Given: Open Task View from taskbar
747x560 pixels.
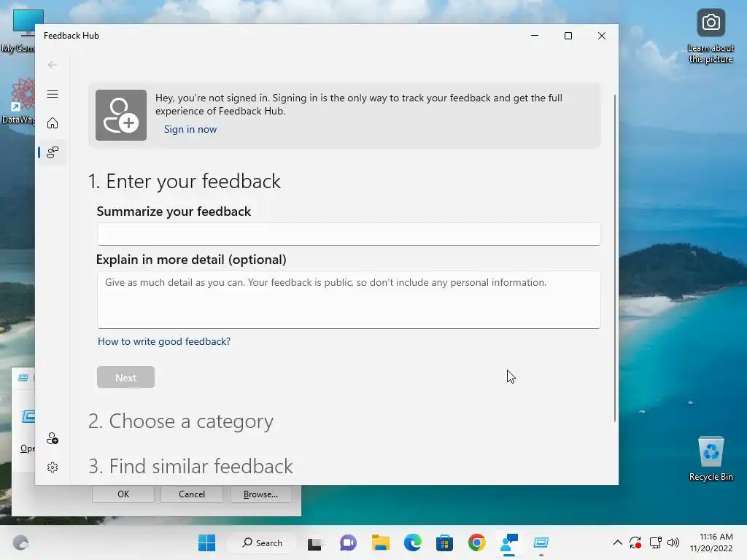Looking at the screenshot, I should click(314, 542).
